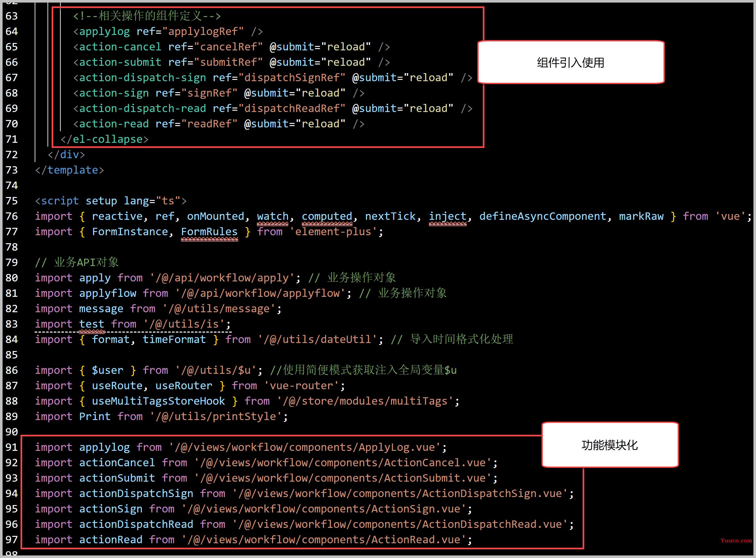Click "cancelRef" in the action-cancel tag
Viewport: 756px width, 558px height.
tap(229, 47)
